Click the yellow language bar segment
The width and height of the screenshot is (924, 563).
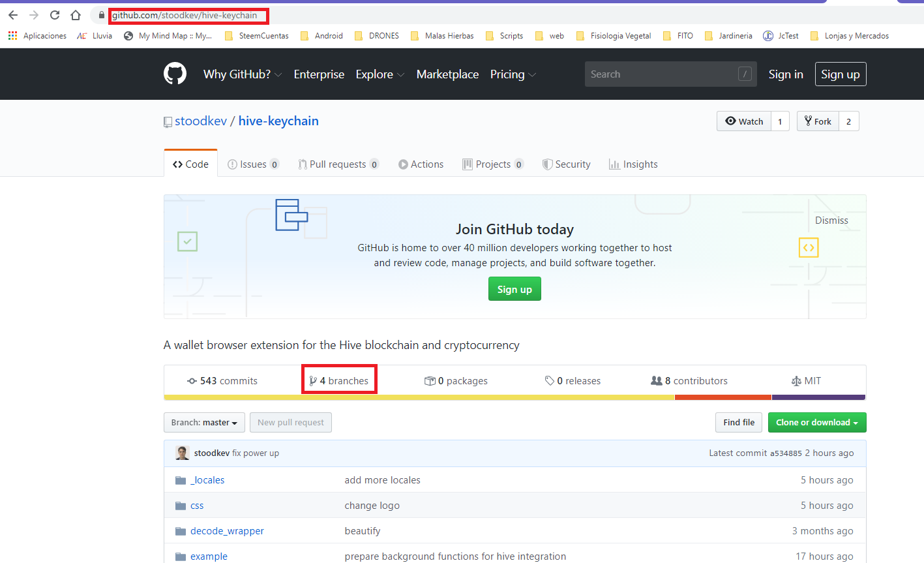point(419,397)
